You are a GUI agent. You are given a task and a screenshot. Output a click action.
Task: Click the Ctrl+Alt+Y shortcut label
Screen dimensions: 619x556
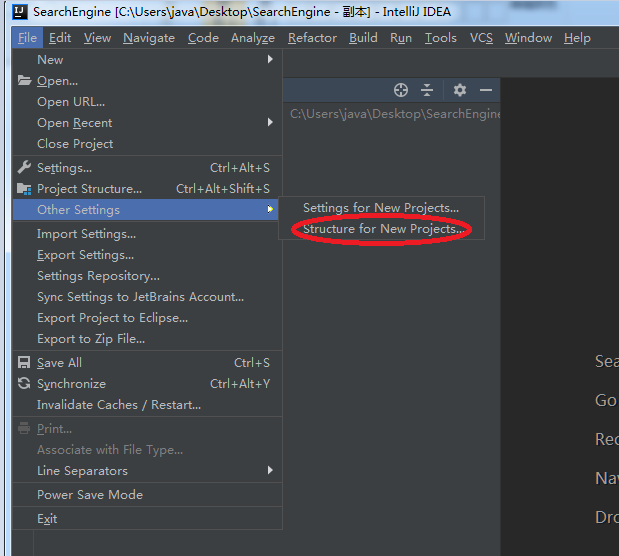pyautogui.click(x=240, y=383)
